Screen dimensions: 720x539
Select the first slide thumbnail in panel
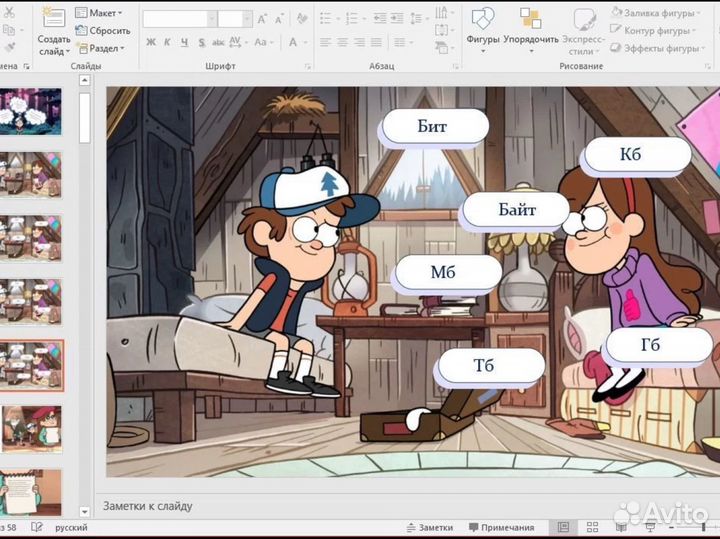(31, 112)
